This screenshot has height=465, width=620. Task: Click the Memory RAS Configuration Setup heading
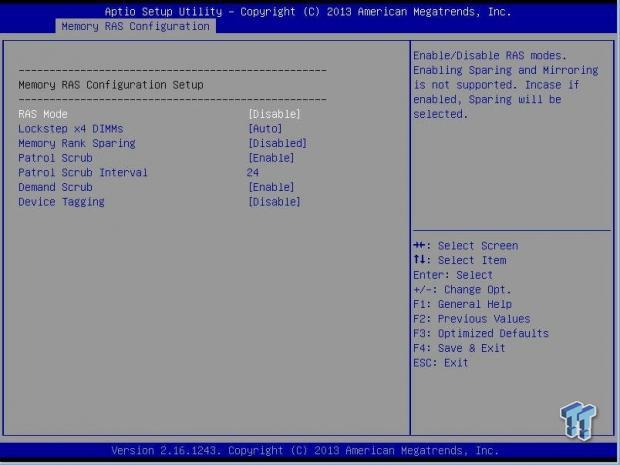pos(111,85)
